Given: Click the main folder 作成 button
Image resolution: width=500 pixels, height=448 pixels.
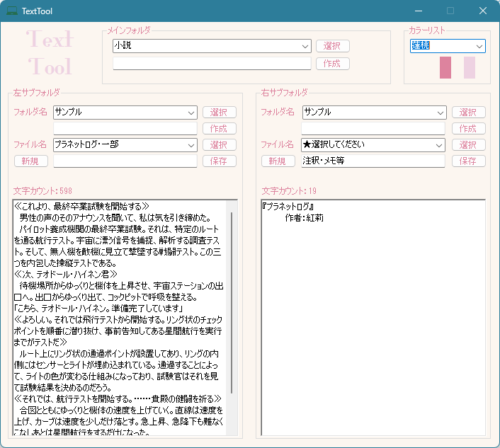Looking at the screenshot, I should [332, 64].
